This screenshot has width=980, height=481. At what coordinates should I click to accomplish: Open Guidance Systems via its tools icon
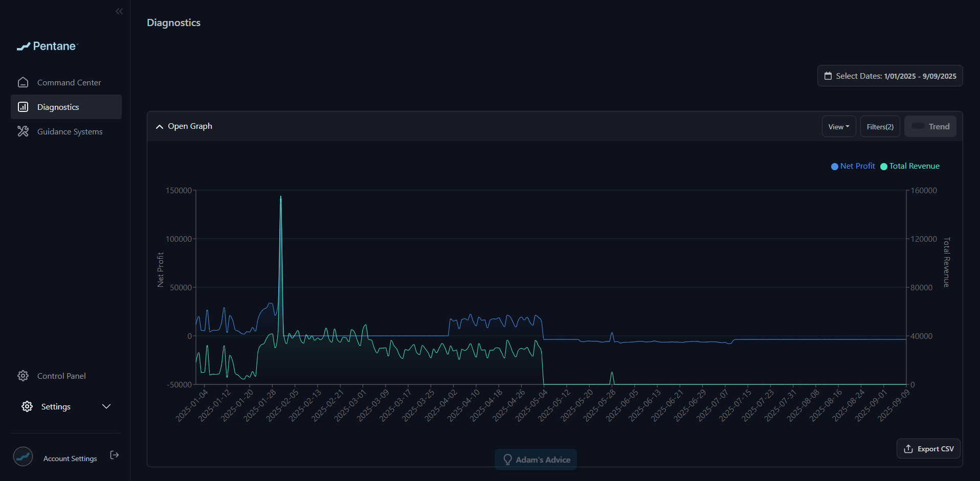pos(23,131)
